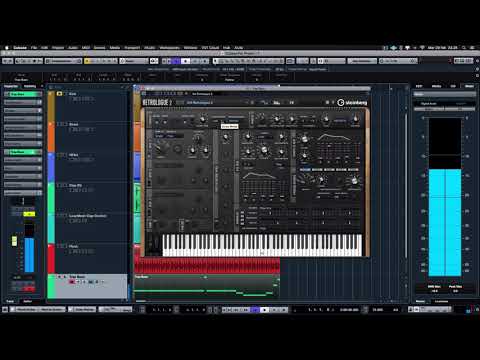Click the Wi-Fi status icon
The width and height of the screenshot is (480, 360).
tap(422, 48)
